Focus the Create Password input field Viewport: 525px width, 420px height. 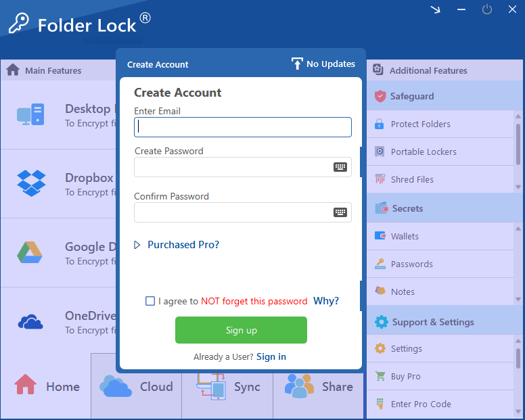(x=243, y=167)
